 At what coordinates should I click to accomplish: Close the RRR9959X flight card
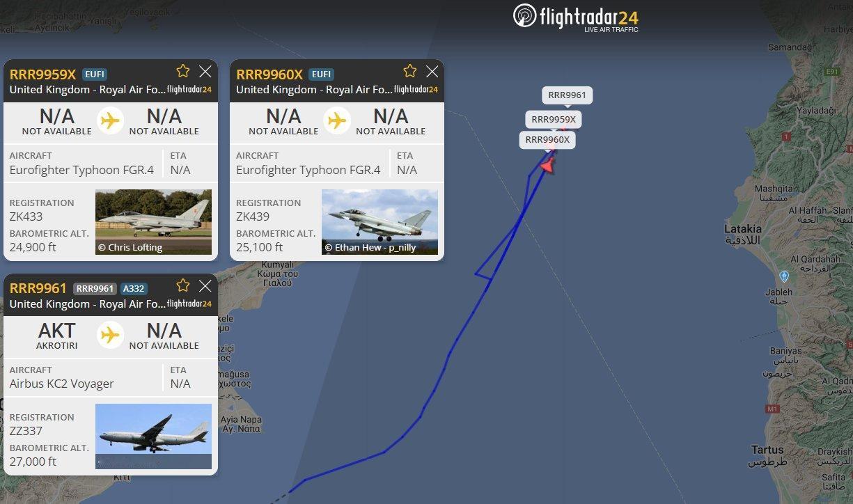[205, 71]
